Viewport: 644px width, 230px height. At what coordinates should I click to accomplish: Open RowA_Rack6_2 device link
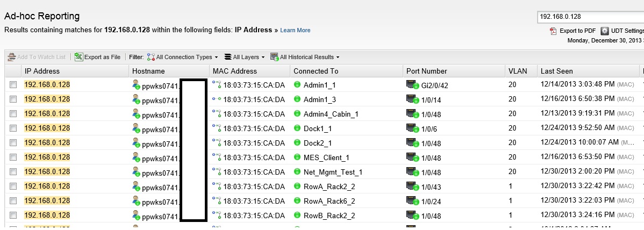click(330, 201)
